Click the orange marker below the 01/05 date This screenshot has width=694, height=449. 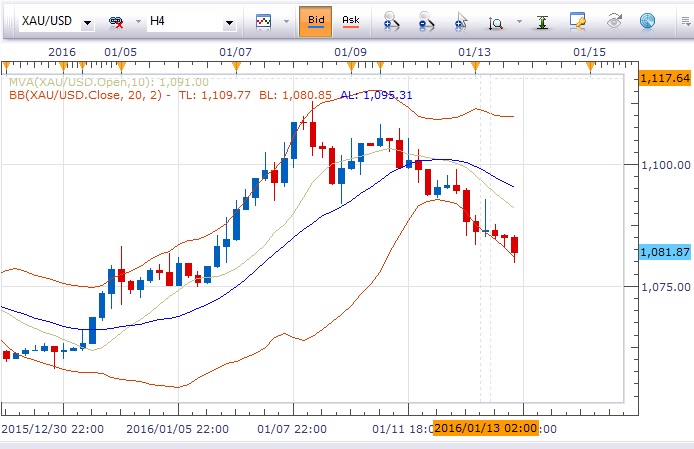[x=121, y=67]
